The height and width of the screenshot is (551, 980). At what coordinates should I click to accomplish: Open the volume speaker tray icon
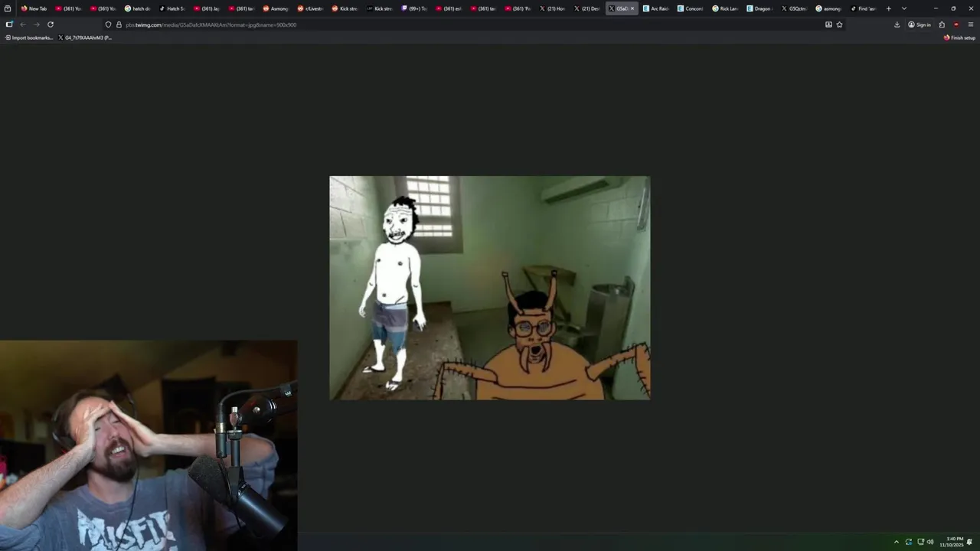(930, 542)
